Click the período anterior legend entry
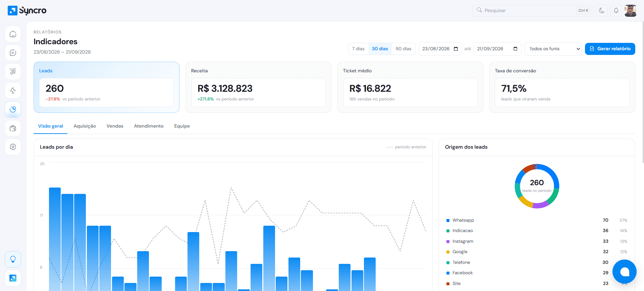 [x=406, y=147]
